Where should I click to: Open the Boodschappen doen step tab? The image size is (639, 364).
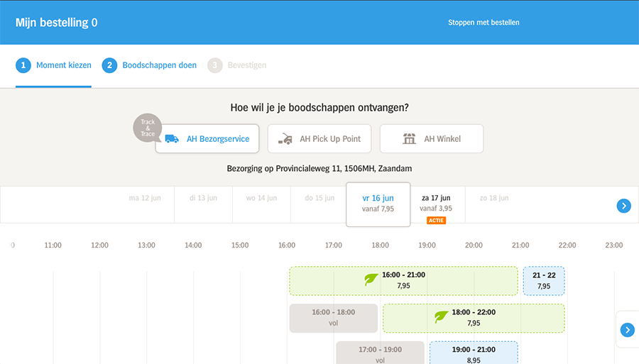(149, 65)
